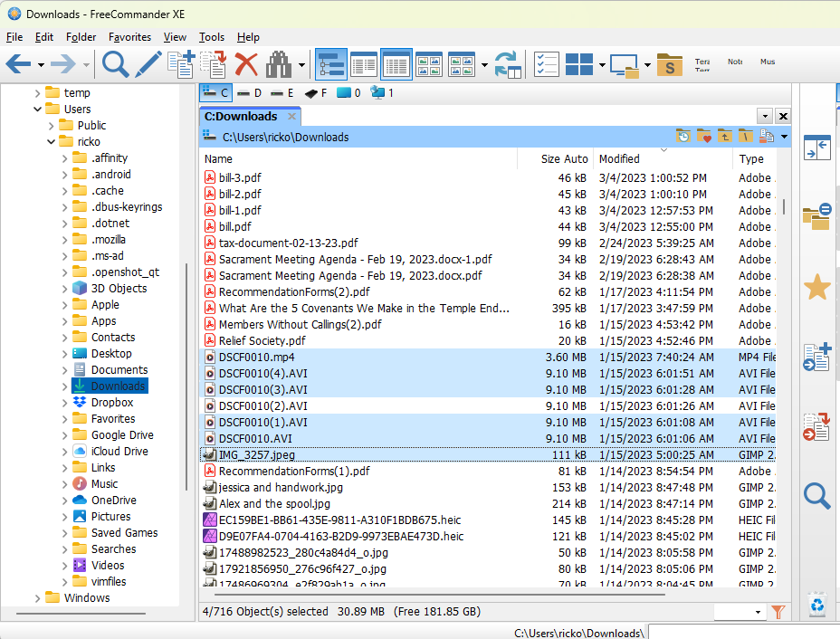This screenshot has width=840, height=639.
Task: Select the C:Downloads tab
Action: tap(241, 116)
